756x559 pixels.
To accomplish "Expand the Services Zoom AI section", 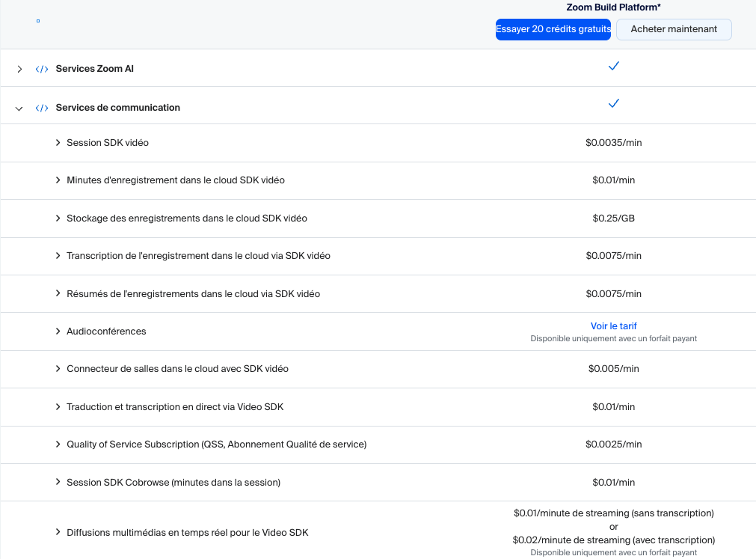I will (19, 69).
